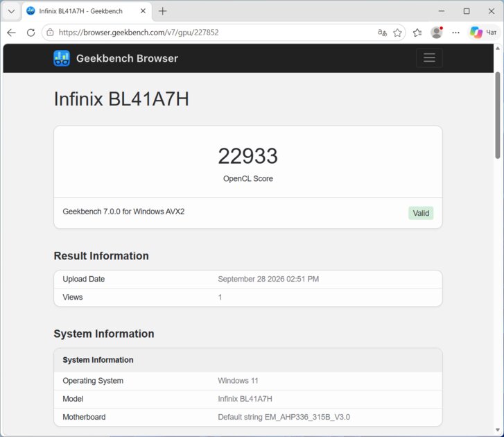Select the large System Information section heading
Image resolution: width=504 pixels, height=437 pixels.
tap(104, 334)
